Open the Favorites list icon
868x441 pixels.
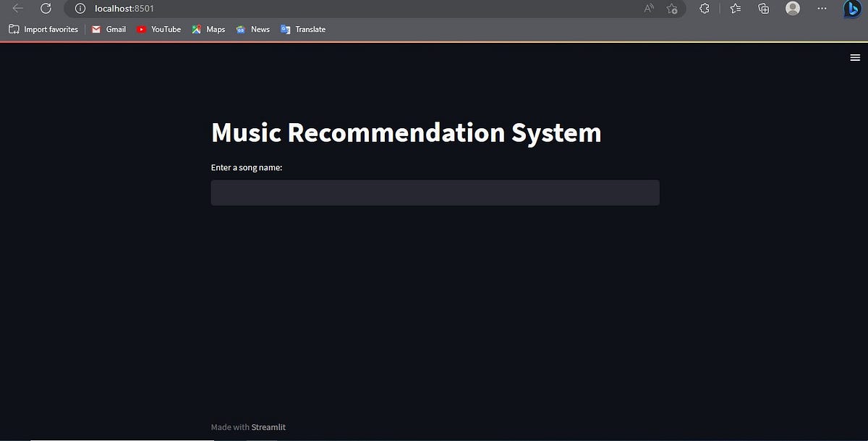pos(734,9)
